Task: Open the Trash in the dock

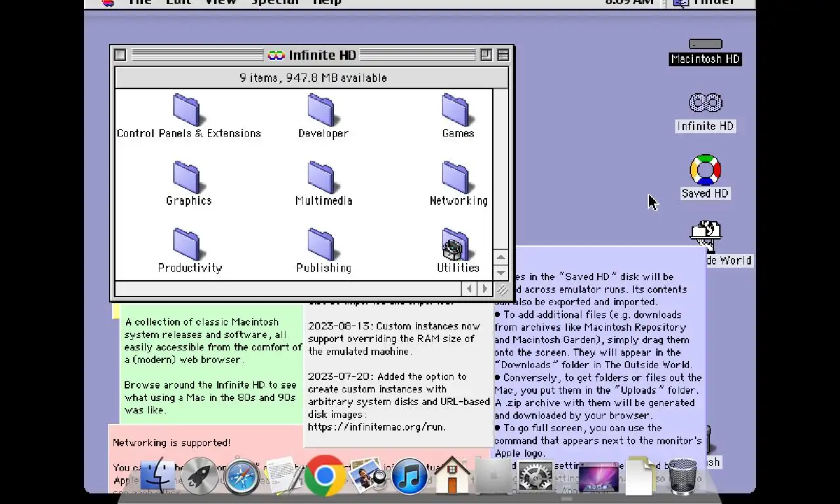Action: pyautogui.click(x=682, y=476)
